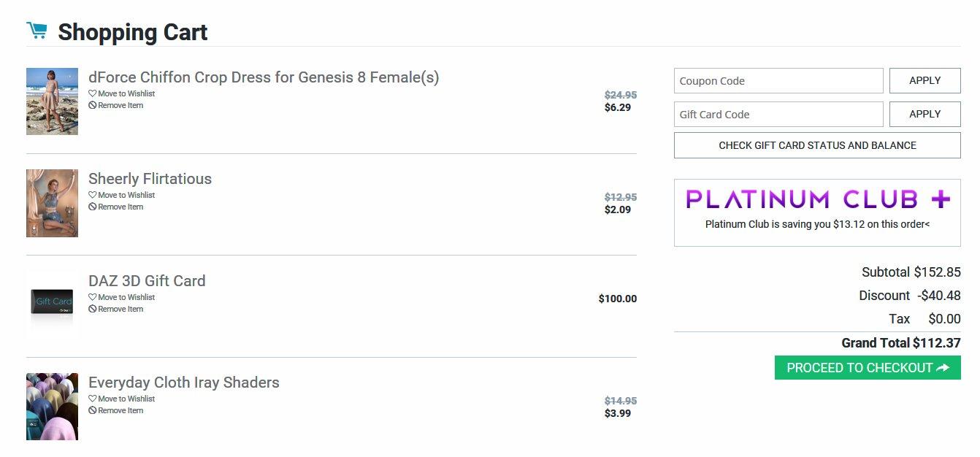
Task: Apply the coupon code
Action: [925, 81]
